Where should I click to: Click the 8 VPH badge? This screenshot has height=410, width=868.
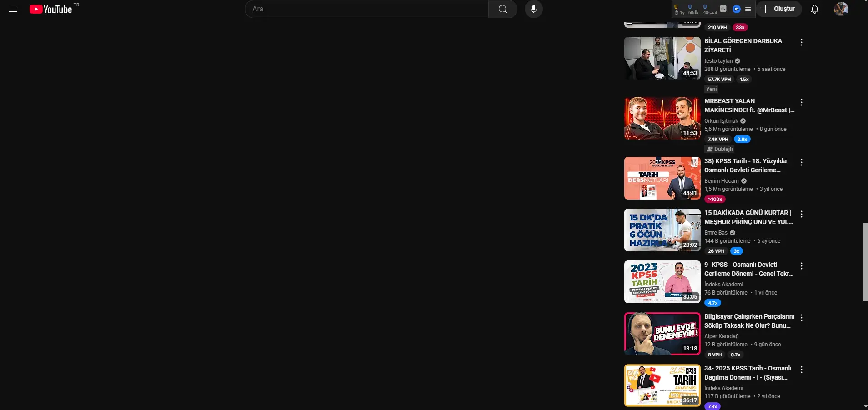pyautogui.click(x=715, y=355)
